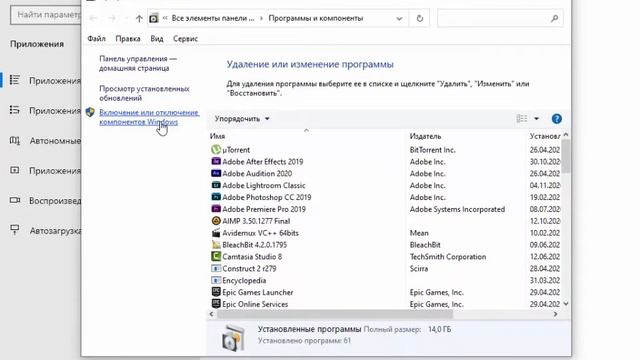Open Автозагрузка icon in Settings sidebar

click(x=15, y=230)
